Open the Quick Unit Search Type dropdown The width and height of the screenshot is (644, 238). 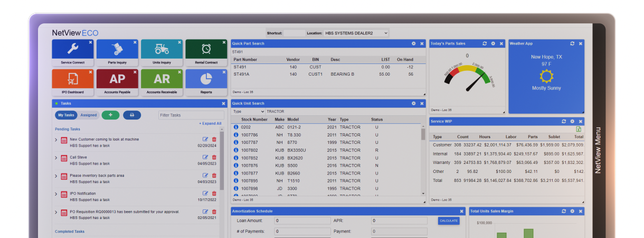tap(248, 112)
